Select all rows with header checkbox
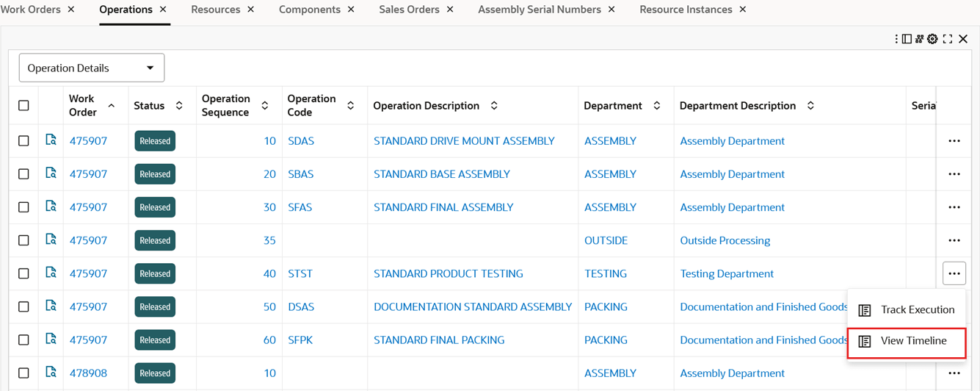980x391 pixels. 23,106
